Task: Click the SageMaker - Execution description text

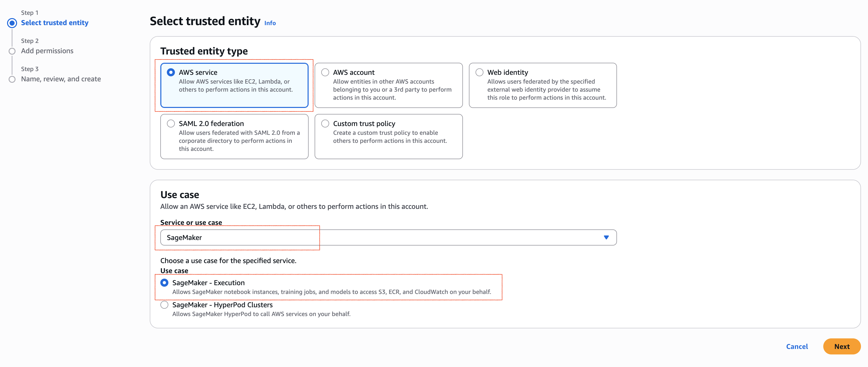Action: coord(331,292)
